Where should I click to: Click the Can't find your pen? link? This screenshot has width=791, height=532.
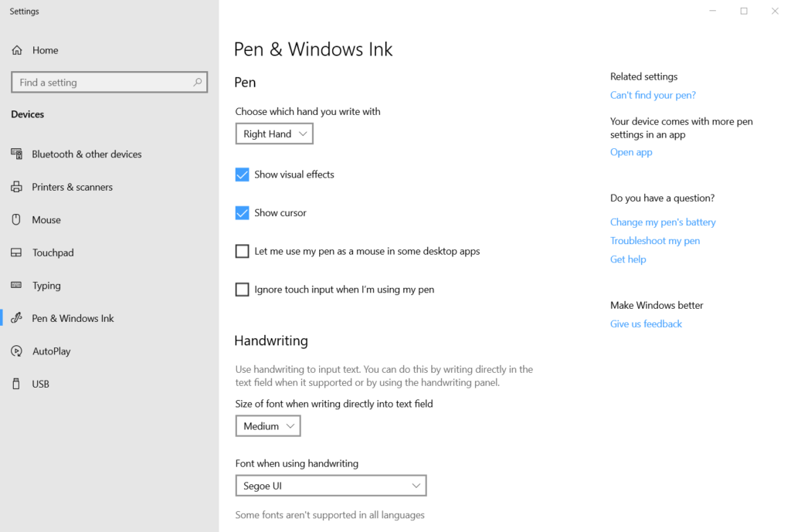pos(653,95)
